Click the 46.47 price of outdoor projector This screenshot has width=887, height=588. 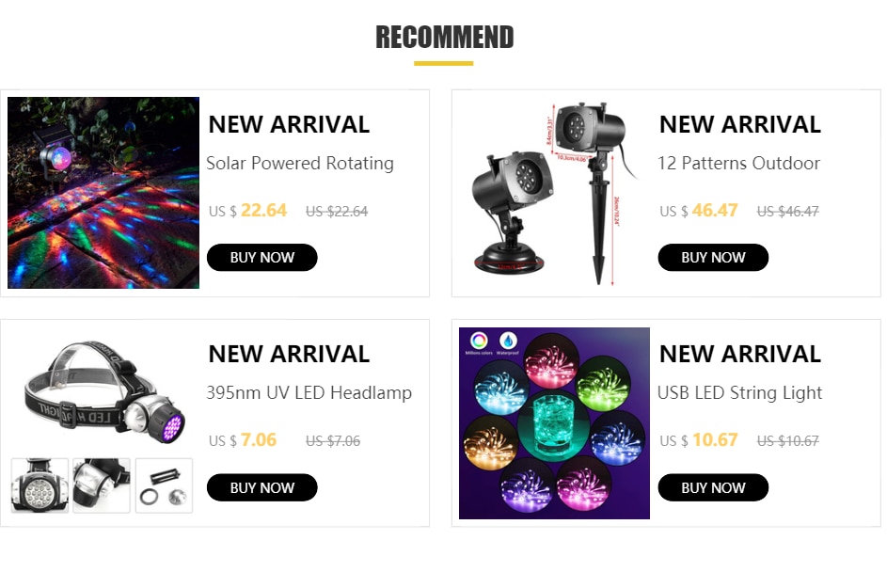(715, 210)
